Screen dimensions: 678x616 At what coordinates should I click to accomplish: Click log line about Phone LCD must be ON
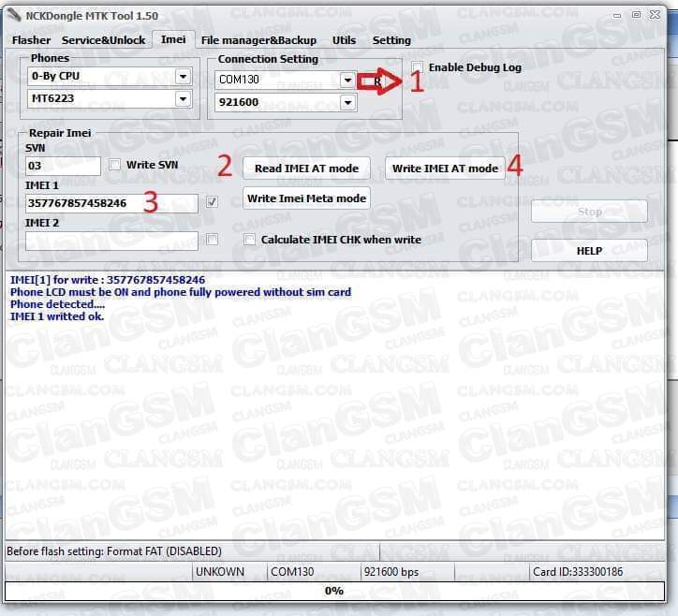pos(181,292)
